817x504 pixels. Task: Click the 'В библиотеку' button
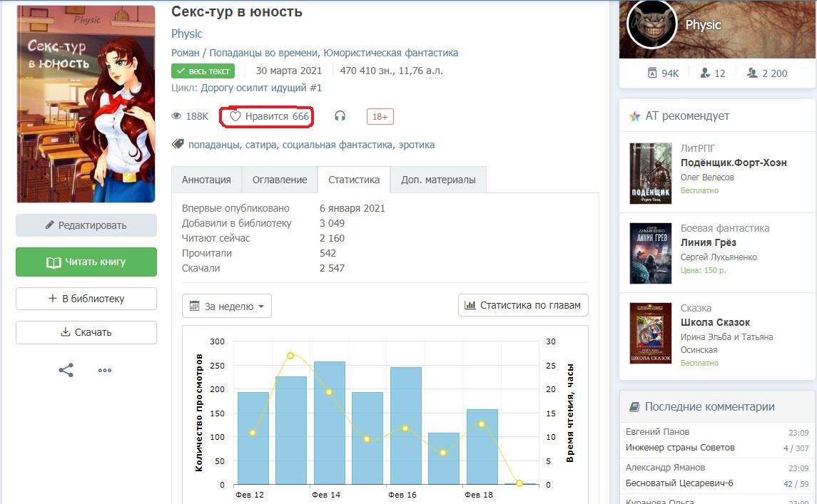(x=86, y=299)
